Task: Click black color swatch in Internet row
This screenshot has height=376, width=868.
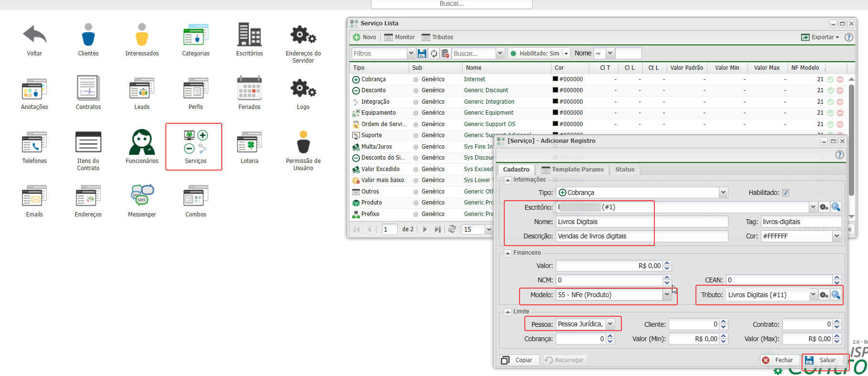Action: (555, 79)
